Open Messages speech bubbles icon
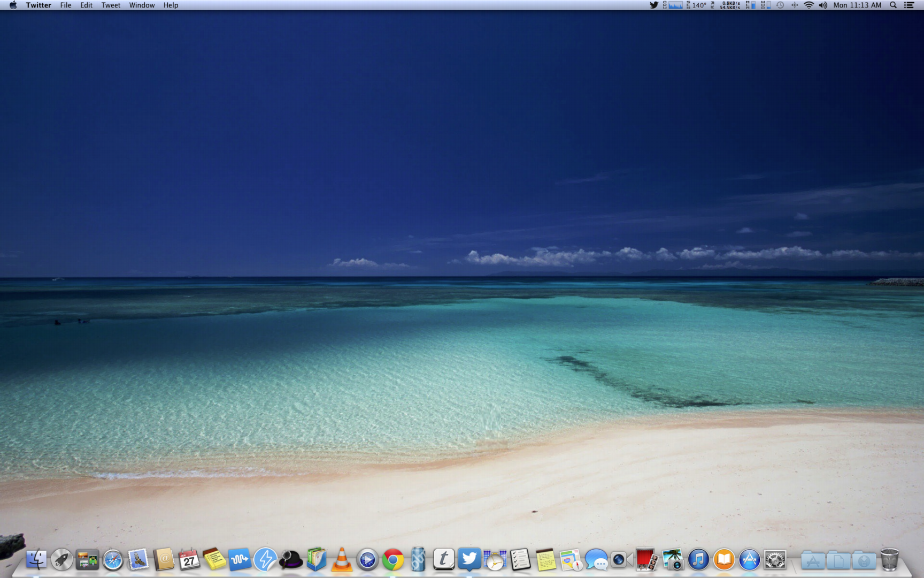This screenshot has width=924, height=578. tap(596, 560)
